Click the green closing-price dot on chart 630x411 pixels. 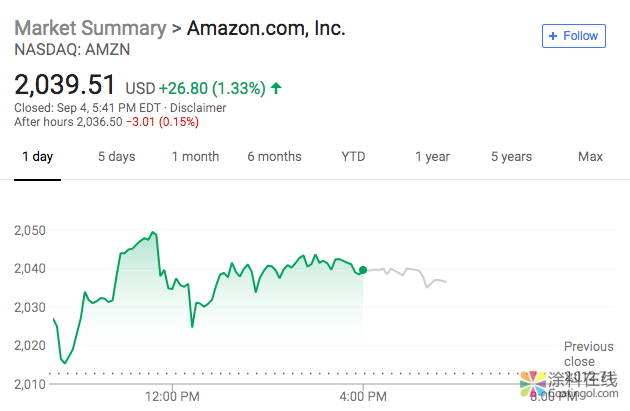click(x=362, y=270)
